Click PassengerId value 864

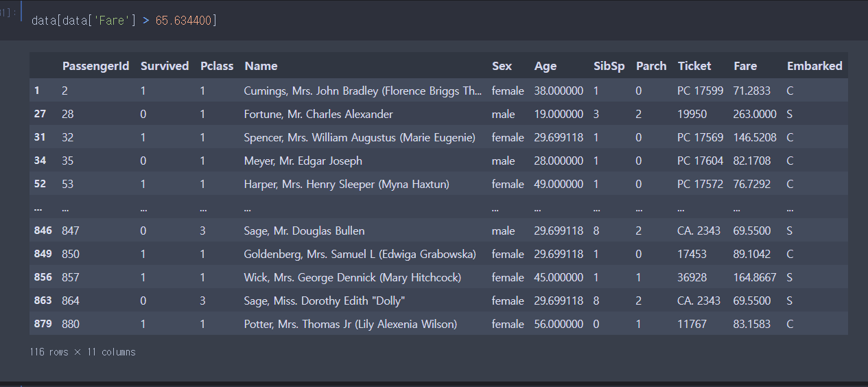[x=71, y=301]
